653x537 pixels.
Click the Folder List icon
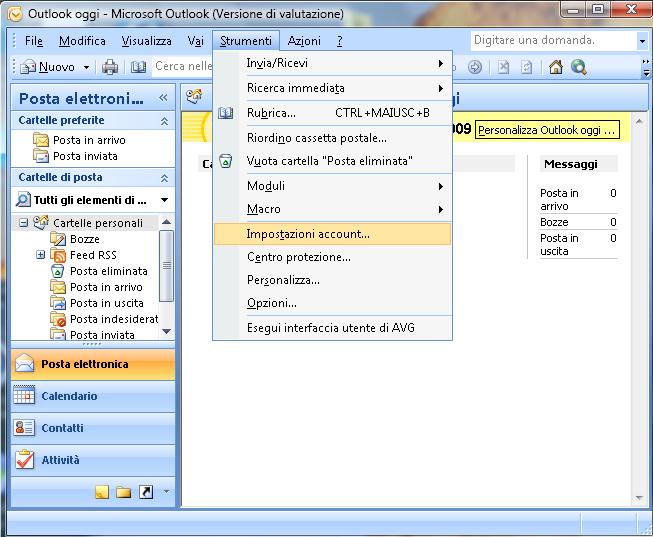tap(124, 492)
